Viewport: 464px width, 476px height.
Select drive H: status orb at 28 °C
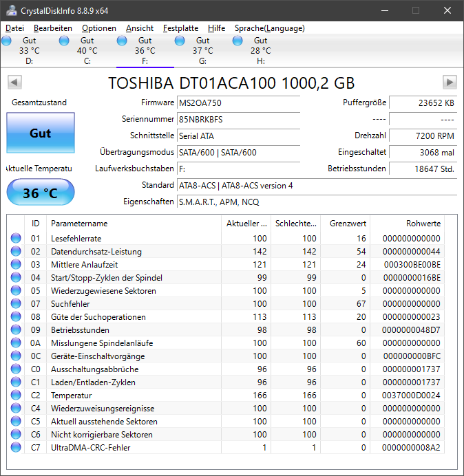point(238,41)
